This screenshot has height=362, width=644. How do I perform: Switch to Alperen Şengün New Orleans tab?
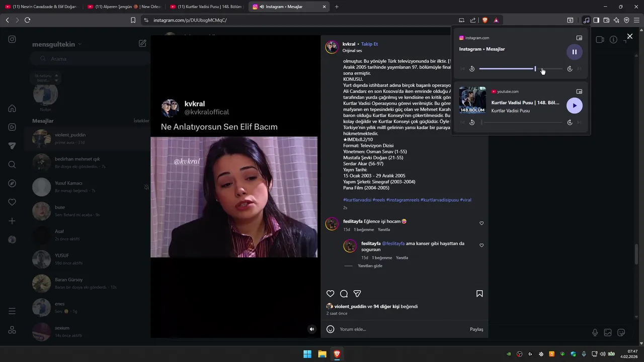pyautogui.click(x=124, y=7)
